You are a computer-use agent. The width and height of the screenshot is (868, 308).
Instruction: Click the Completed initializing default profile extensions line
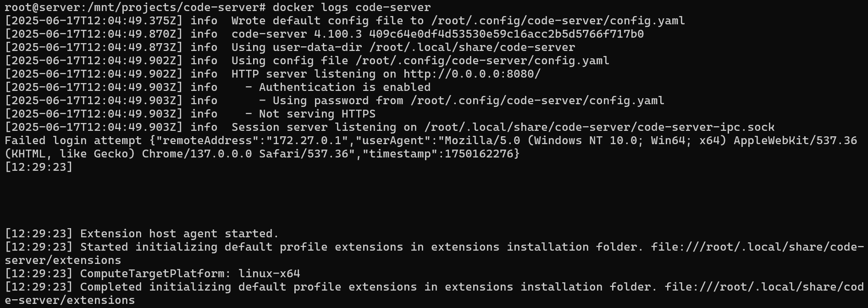(434, 293)
